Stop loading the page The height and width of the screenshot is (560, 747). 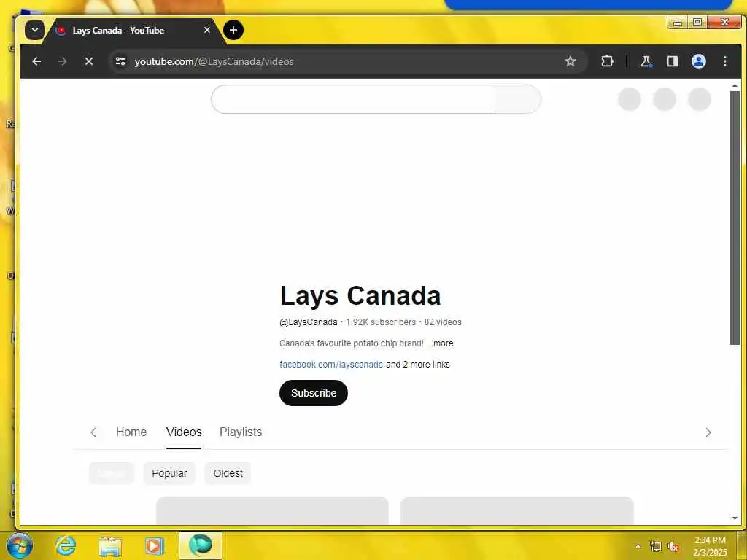88,61
